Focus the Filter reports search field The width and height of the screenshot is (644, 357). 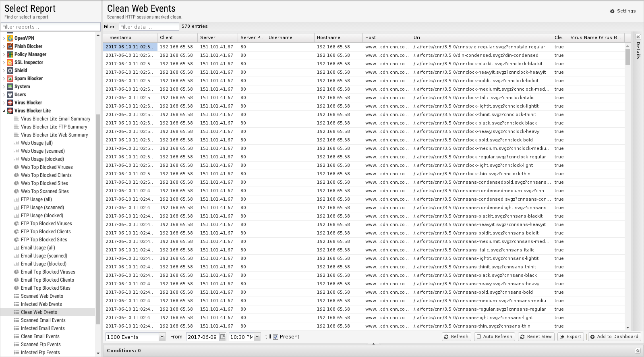click(50, 27)
